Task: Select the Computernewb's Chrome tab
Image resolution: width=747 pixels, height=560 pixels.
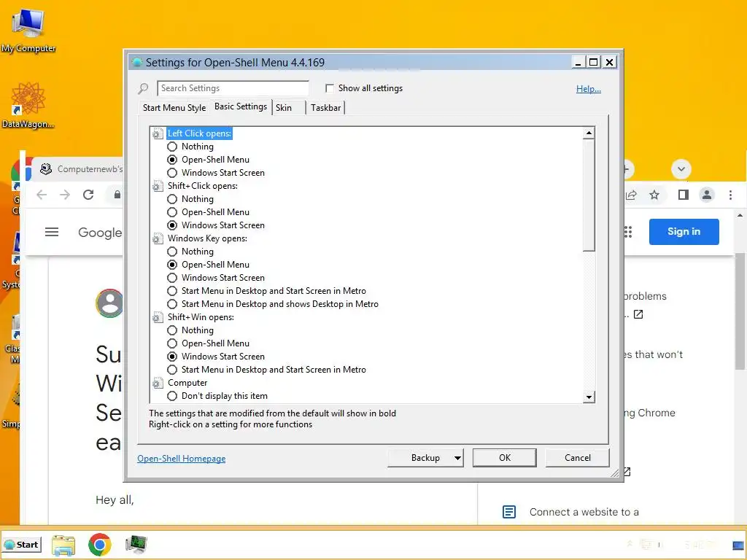Action: click(x=81, y=169)
